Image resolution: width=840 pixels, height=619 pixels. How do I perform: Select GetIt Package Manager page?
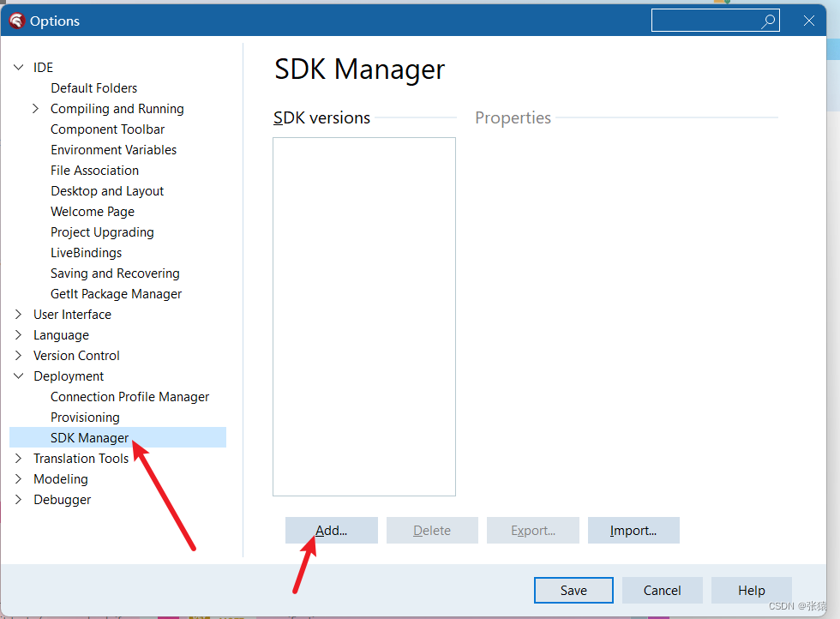pos(116,294)
